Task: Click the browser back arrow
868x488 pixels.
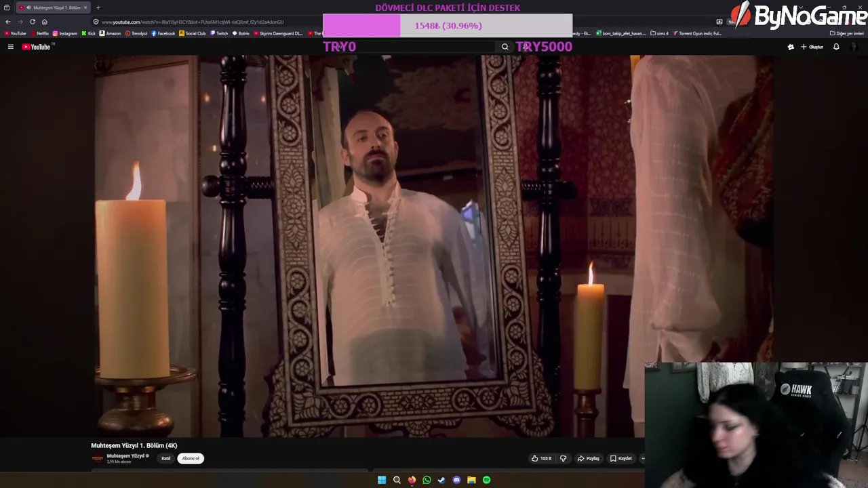Action: click(x=8, y=22)
